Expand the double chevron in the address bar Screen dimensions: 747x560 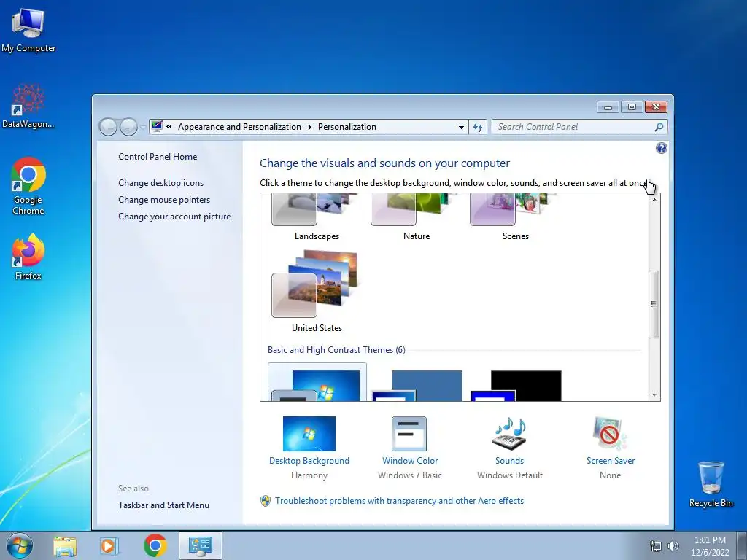click(x=169, y=127)
